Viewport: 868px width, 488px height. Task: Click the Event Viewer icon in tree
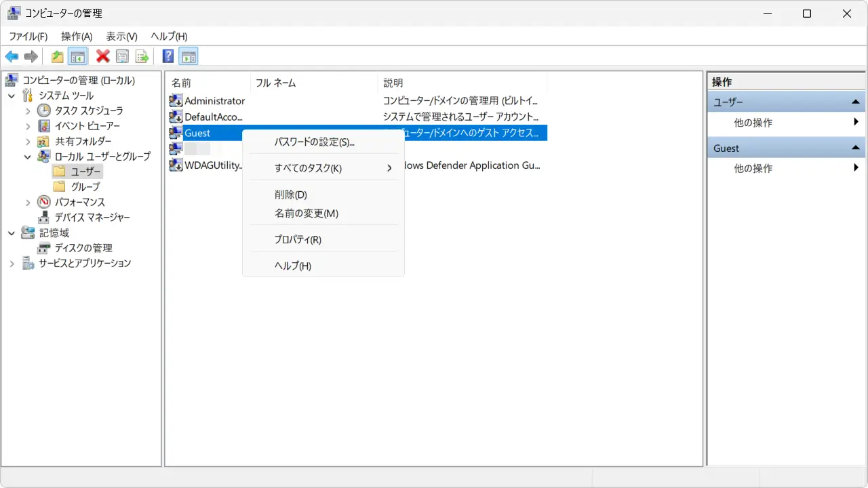click(x=44, y=126)
